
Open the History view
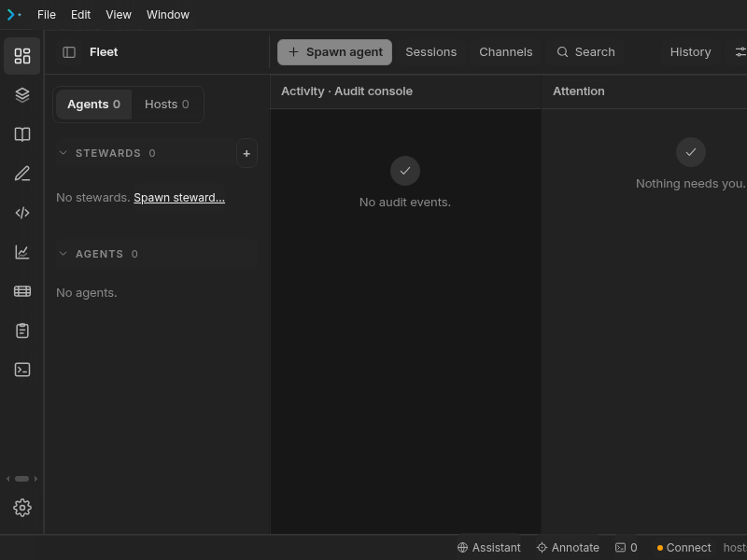point(690,52)
